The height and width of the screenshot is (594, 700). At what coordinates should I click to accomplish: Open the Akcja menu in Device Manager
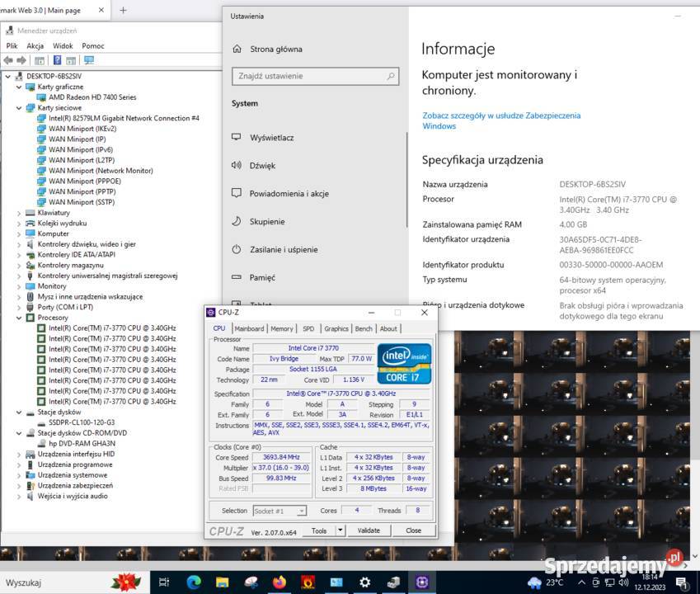(x=35, y=45)
